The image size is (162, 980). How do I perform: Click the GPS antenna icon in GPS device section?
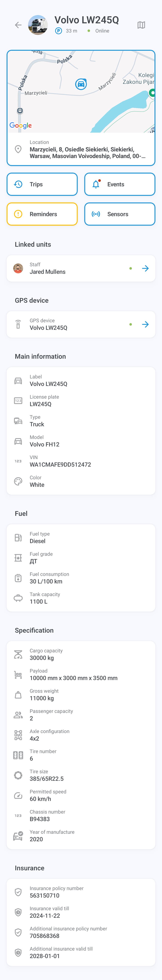tap(18, 324)
